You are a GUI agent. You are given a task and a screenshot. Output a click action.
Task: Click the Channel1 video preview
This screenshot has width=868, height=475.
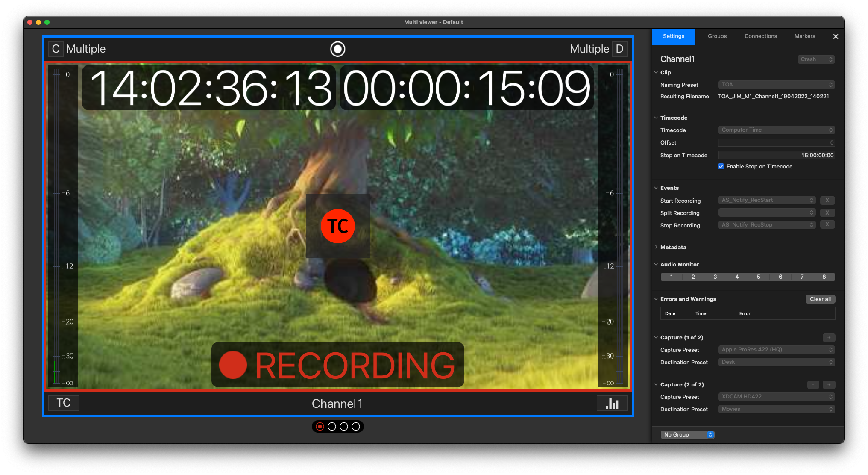337,226
